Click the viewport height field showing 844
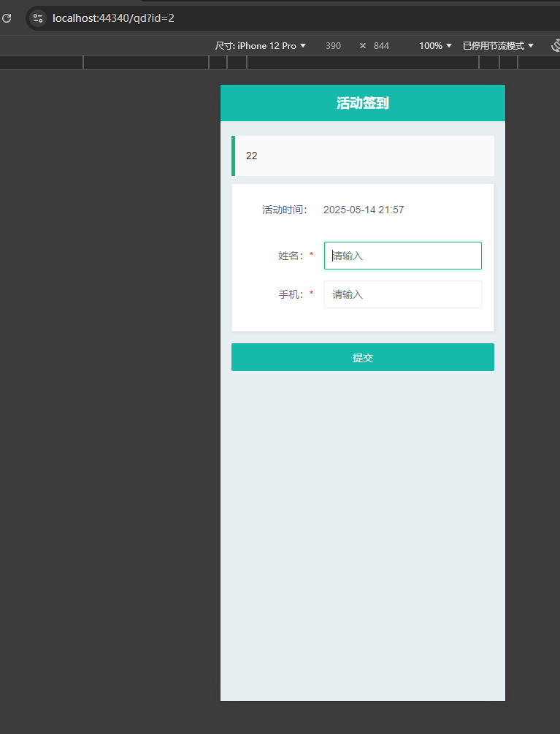This screenshot has height=734, width=560. coord(381,45)
